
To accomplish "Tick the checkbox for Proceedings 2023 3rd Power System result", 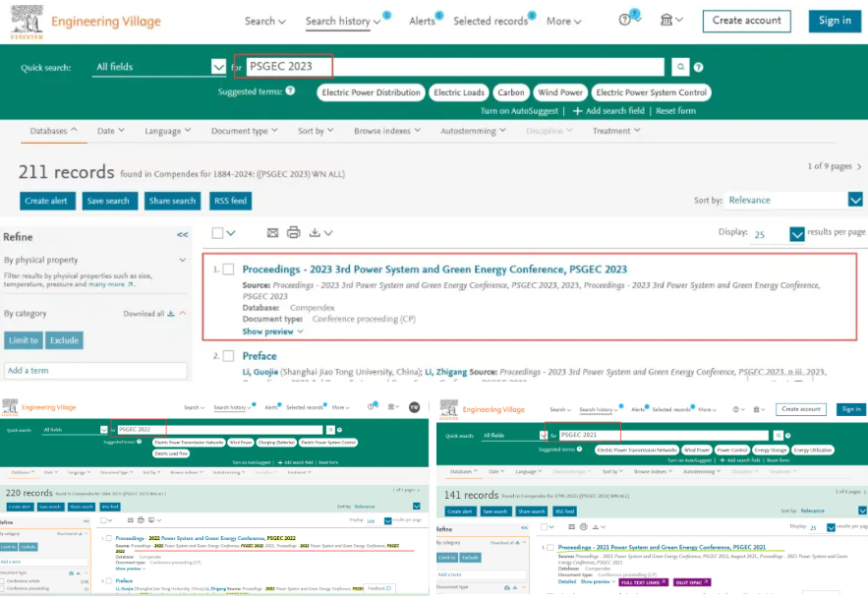I will click(228, 270).
